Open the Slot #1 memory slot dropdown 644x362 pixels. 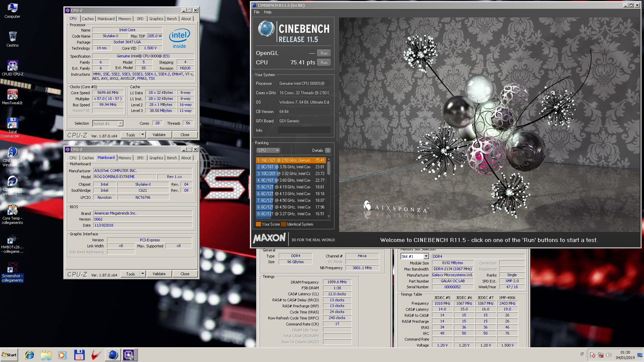415,256
